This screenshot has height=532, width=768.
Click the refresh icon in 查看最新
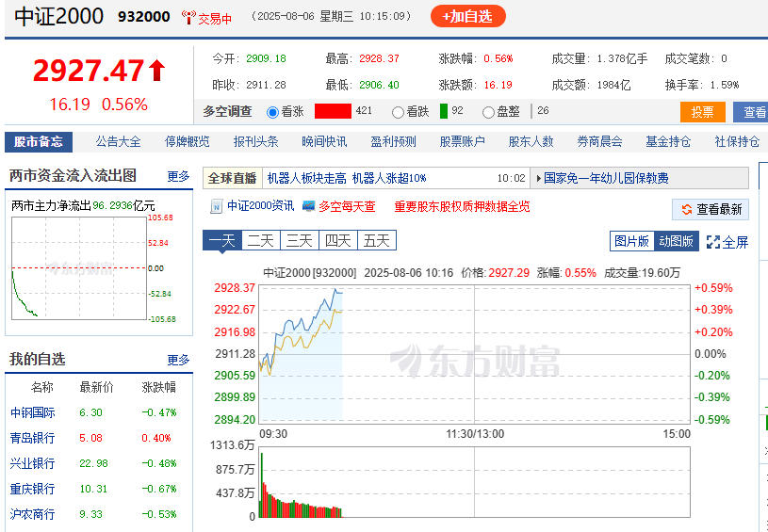(x=687, y=209)
